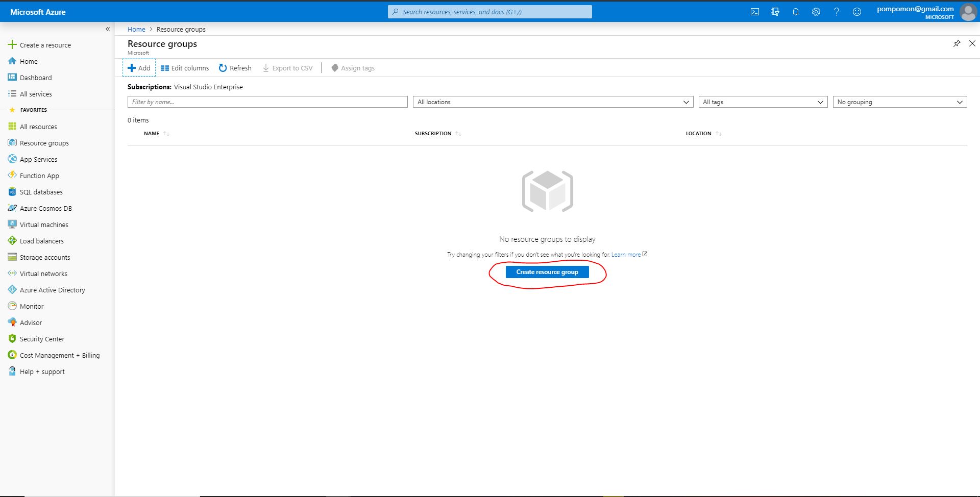Open Azure Cosmos DB icon in the sidebar

click(12, 208)
